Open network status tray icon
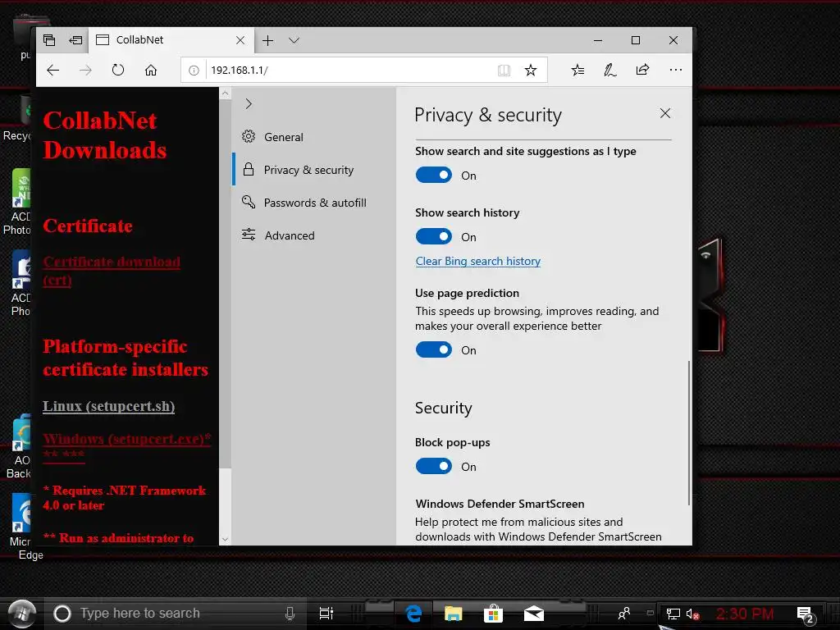840x630 pixels. pyautogui.click(x=673, y=614)
